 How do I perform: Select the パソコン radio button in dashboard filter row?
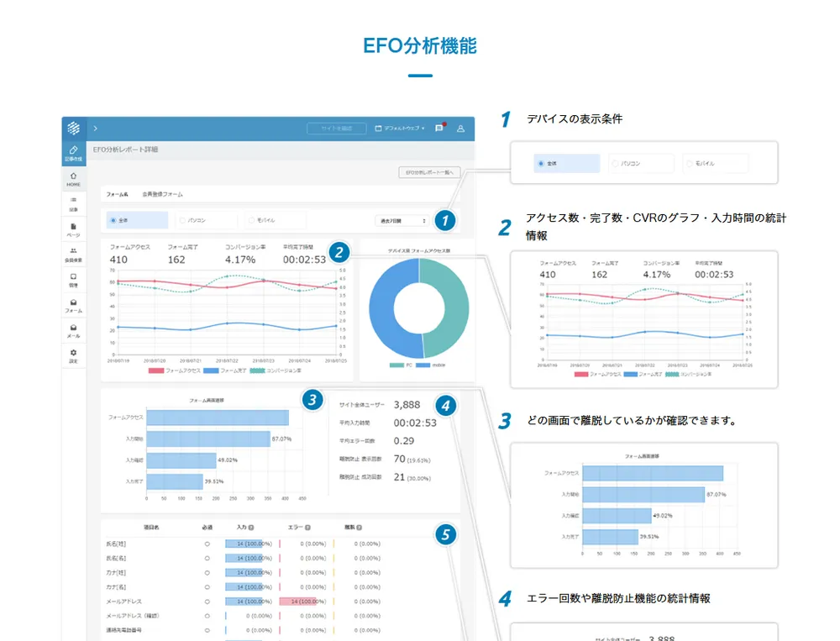[182, 220]
